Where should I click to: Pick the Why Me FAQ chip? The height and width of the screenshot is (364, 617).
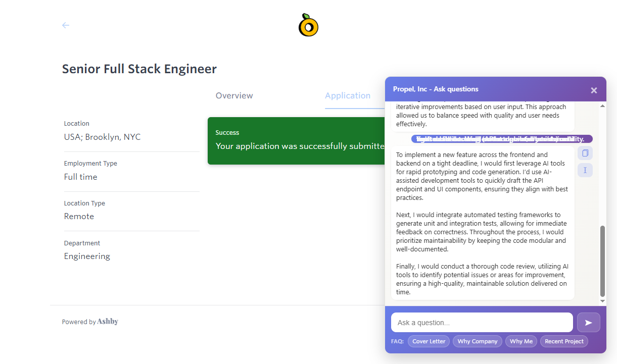(x=521, y=341)
